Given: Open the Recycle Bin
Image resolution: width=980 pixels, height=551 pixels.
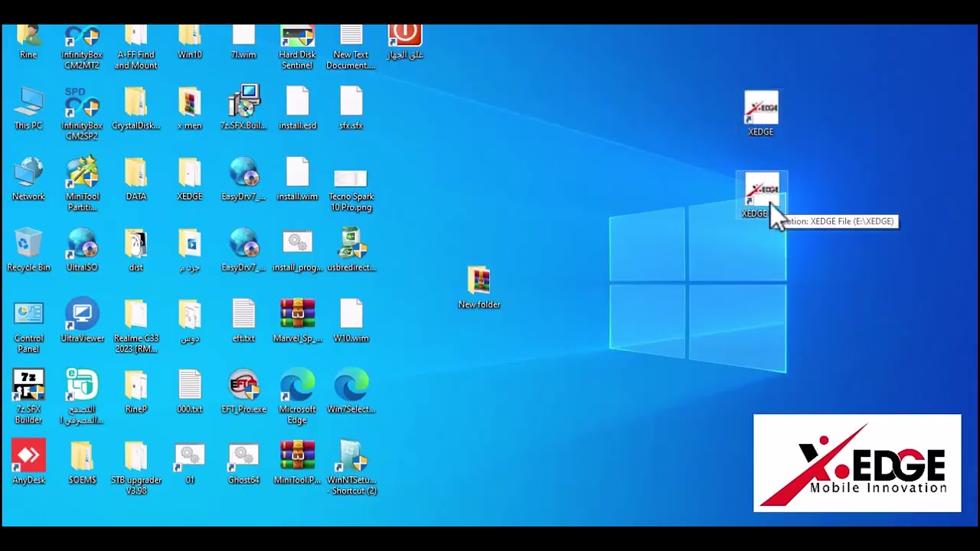Looking at the screenshot, I should (x=28, y=250).
